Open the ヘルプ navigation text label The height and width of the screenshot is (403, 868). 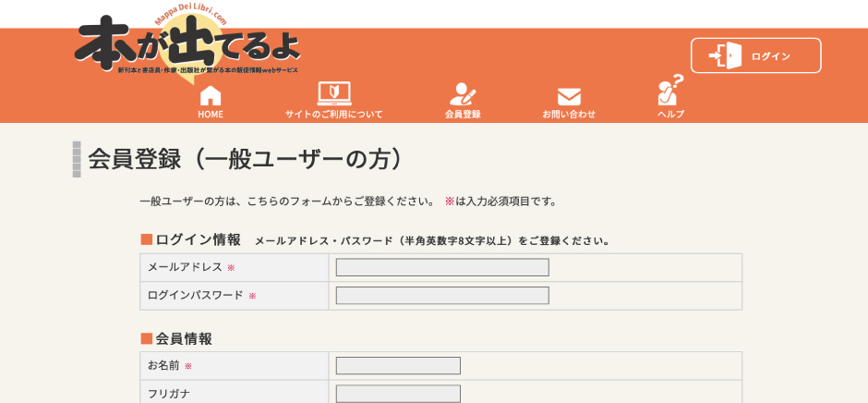[x=670, y=115]
